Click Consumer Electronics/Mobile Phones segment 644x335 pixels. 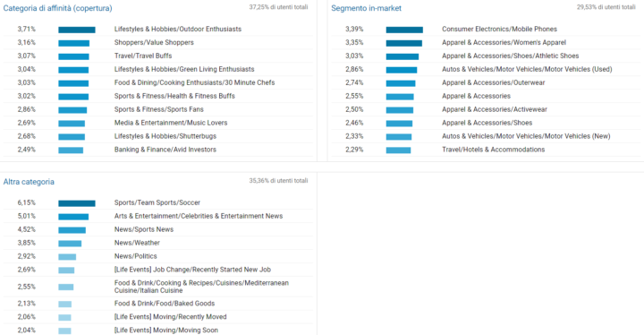click(x=499, y=30)
